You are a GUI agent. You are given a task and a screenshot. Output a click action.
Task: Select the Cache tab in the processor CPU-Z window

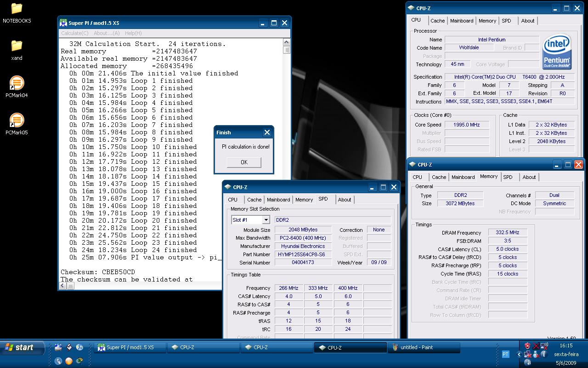(x=438, y=21)
